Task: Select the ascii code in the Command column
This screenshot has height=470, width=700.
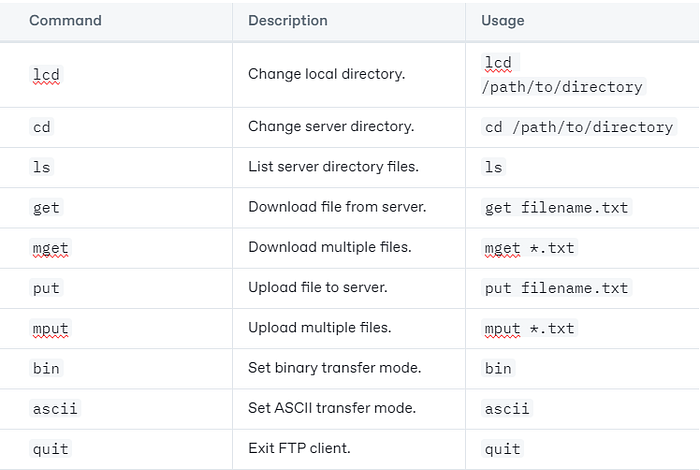Action: (55, 408)
